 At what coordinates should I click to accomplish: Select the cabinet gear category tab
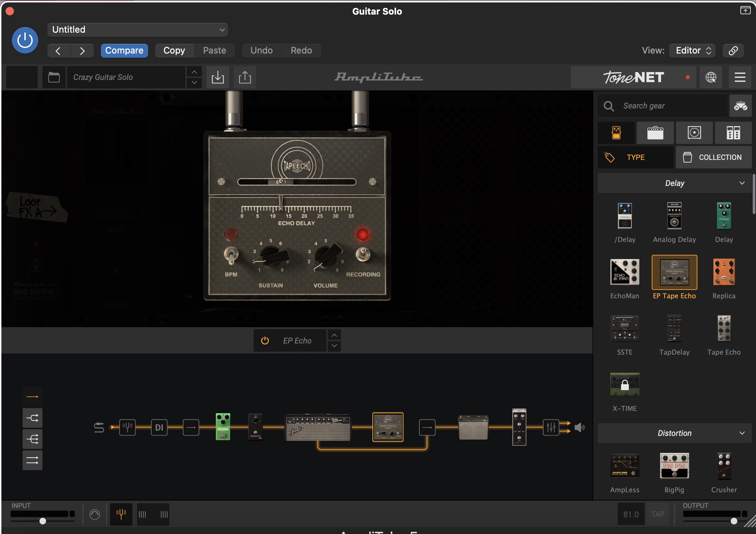pyautogui.click(x=694, y=133)
